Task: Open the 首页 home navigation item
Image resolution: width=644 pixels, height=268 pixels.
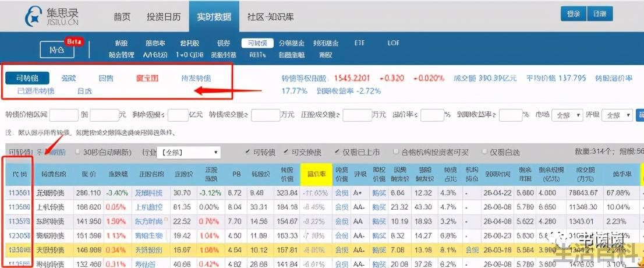Action: click(122, 17)
